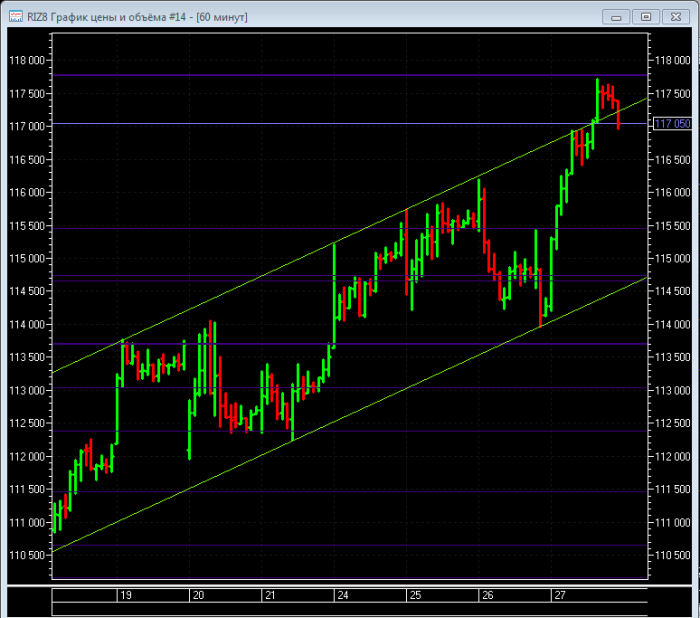The height and width of the screenshot is (618, 700).
Task: Click 113 000 on left price axis
Action: click(x=27, y=391)
